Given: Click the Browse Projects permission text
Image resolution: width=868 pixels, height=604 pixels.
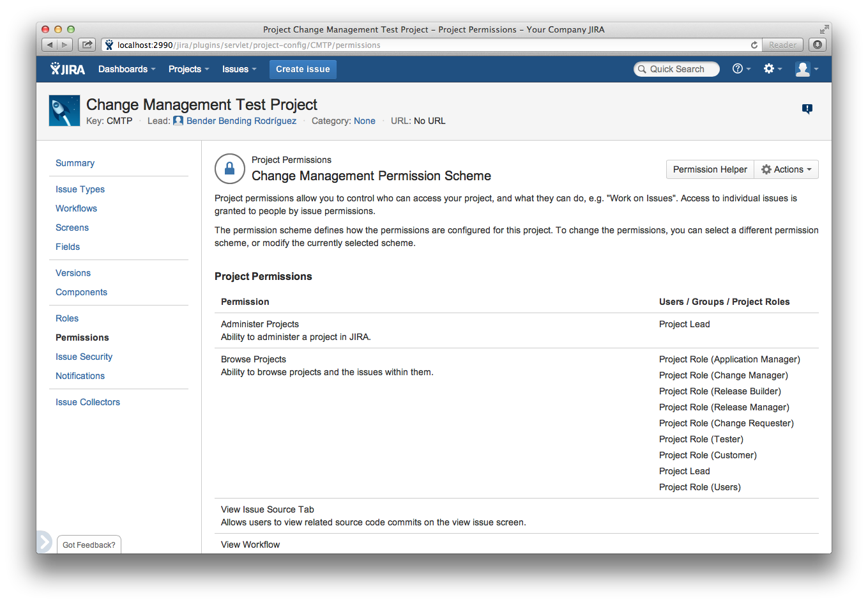Looking at the screenshot, I should (x=254, y=359).
